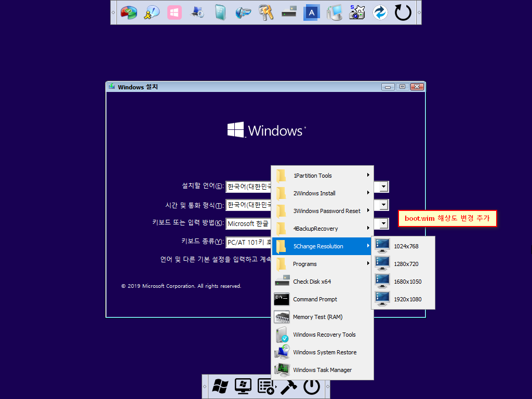
Task: Open the monitor with Windows logo icon
Action: pos(243,387)
